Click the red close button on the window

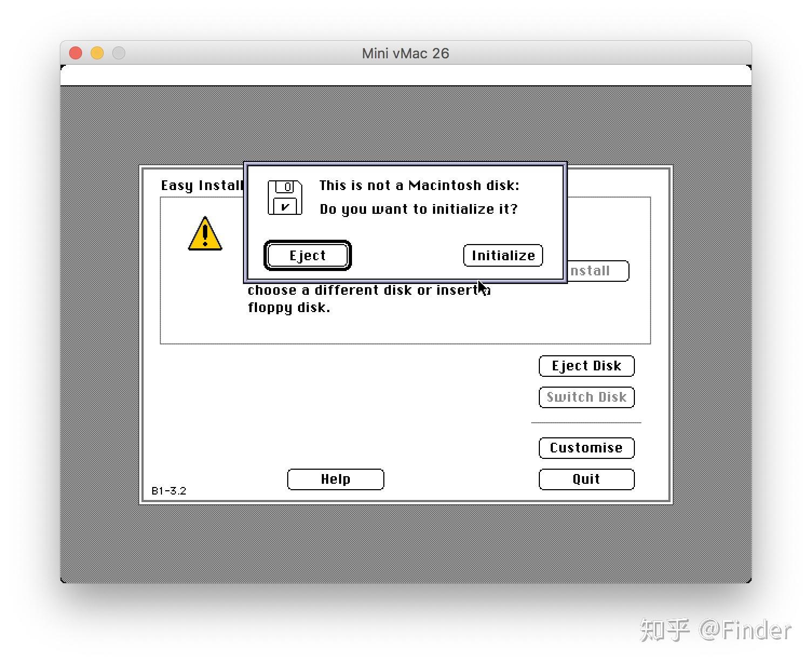coord(76,53)
